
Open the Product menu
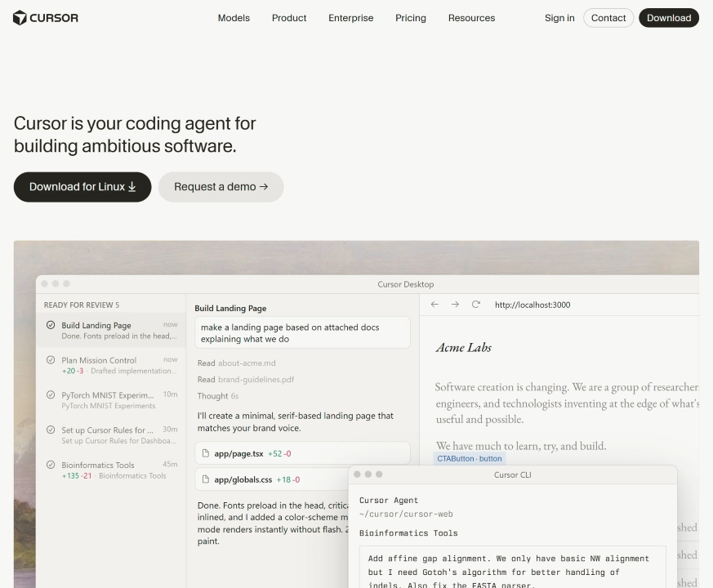coord(289,18)
